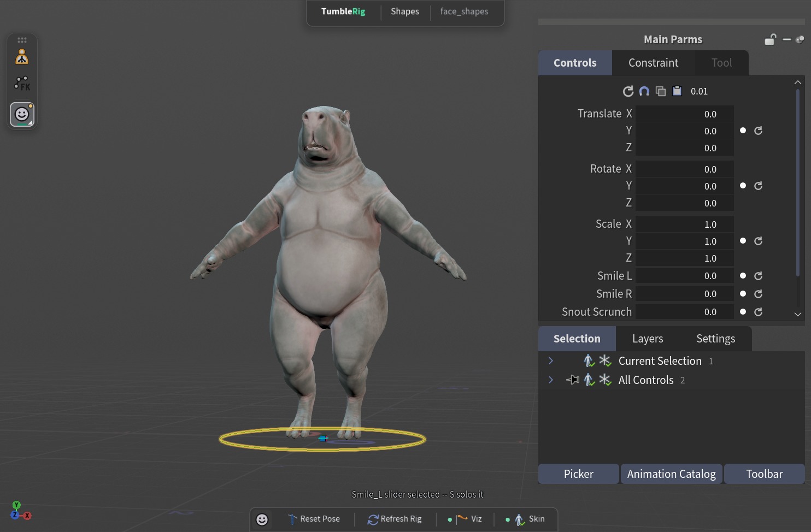This screenshot has width=811, height=532.
Task: Click the reset icon above Translate fields
Action: tap(628, 91)
